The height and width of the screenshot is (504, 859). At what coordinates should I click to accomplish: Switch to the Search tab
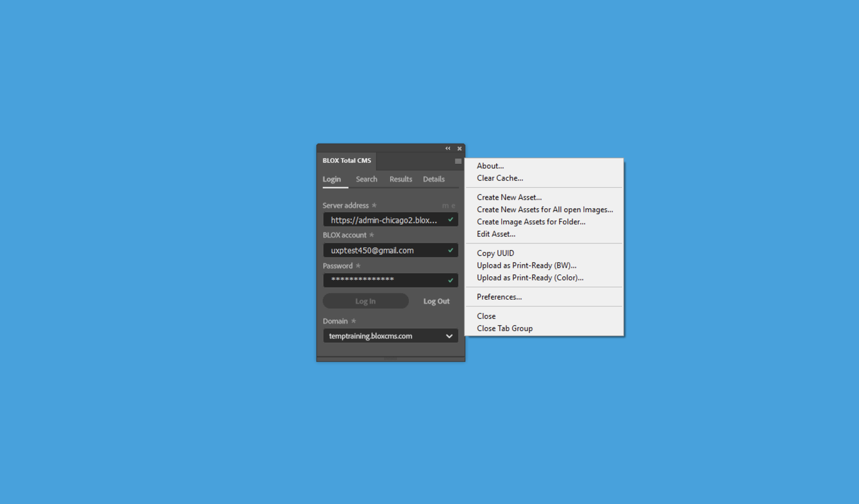(366, 179)
